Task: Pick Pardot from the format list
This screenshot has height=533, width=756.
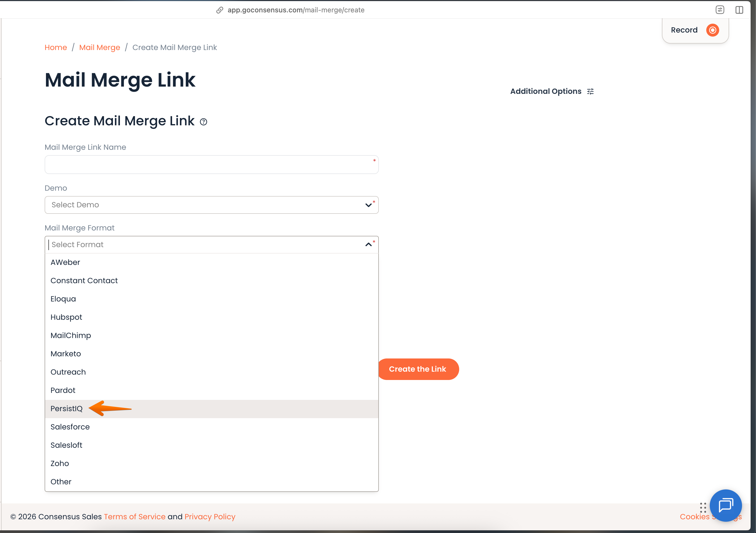Action: (x=211, y=390)
